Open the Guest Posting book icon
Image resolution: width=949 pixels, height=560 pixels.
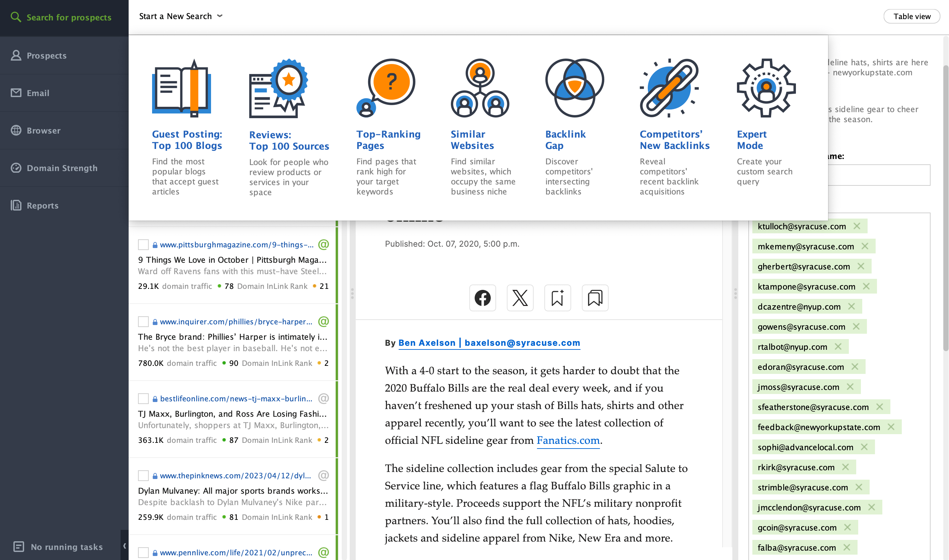(181, 88)
